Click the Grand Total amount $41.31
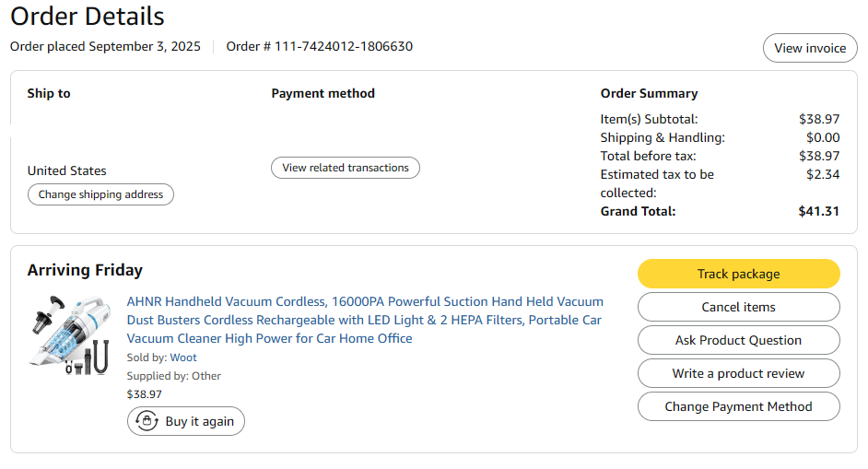The image size is (868, 469). coord(819,211)
